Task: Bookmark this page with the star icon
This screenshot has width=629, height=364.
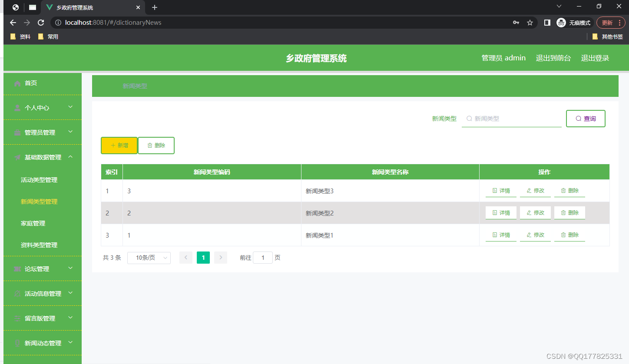Action: 530,23
